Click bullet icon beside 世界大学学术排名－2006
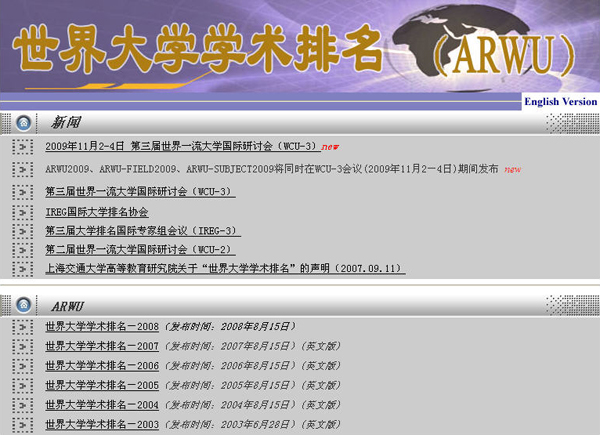600x435 pixels. point(23,366)
